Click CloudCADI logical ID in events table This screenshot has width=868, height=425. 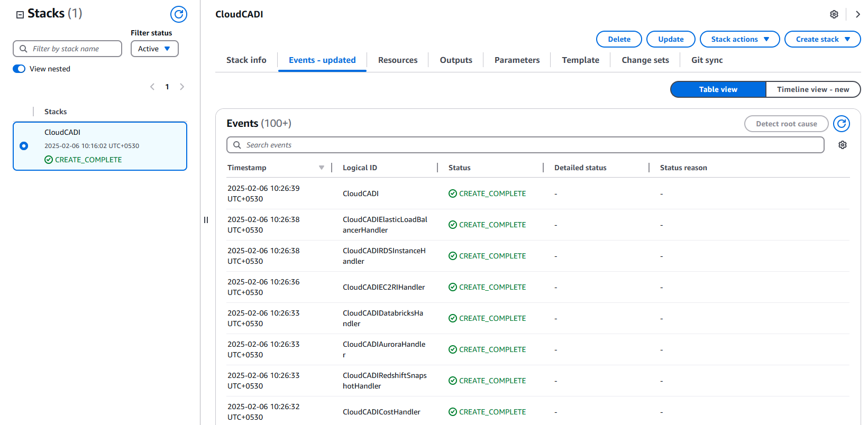361,193
